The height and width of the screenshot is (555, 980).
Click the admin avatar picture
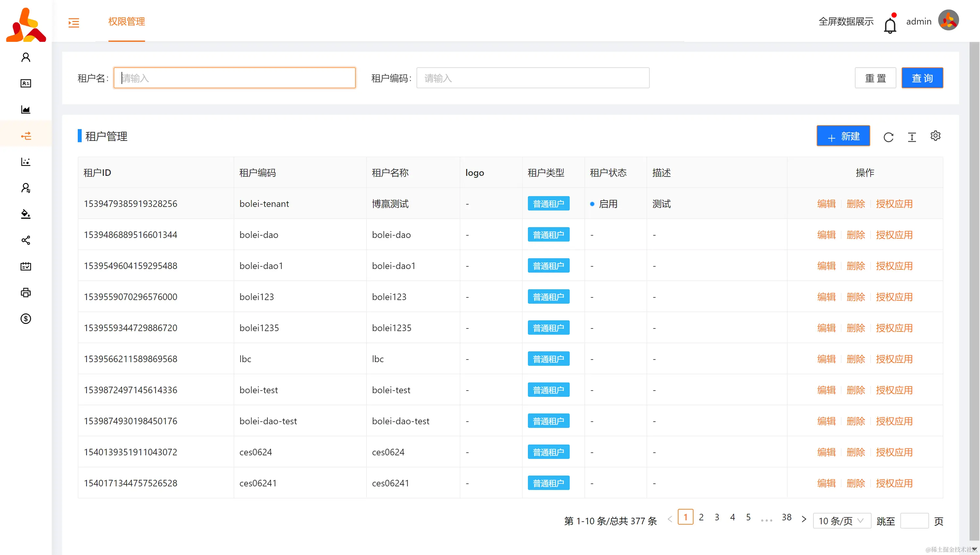coord(948,21)
